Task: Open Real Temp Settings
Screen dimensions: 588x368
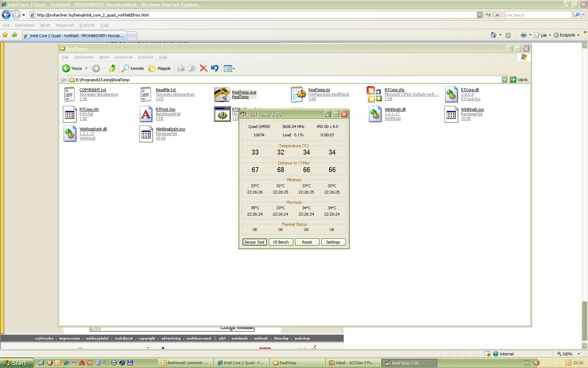Action: (x=333, y=242)
